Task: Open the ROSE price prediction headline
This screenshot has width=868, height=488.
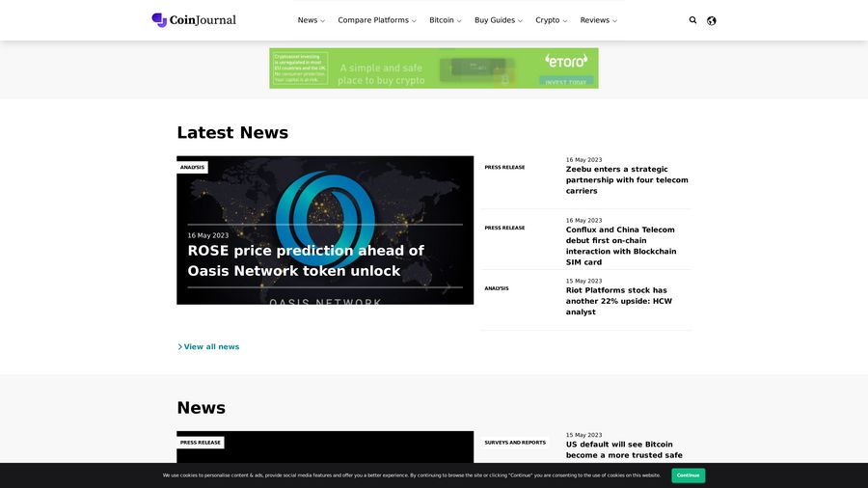Action: pos(306,261)
